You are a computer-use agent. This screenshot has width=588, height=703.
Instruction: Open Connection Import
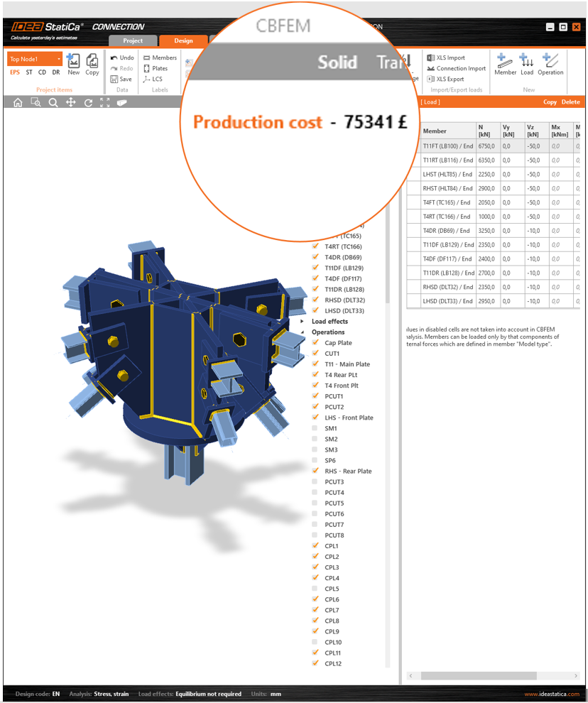pos(456,68)
